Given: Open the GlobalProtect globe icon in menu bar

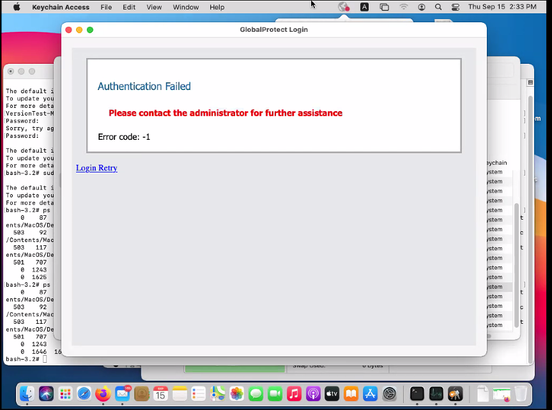Looking at the screenshot, I should coord(344,7).
